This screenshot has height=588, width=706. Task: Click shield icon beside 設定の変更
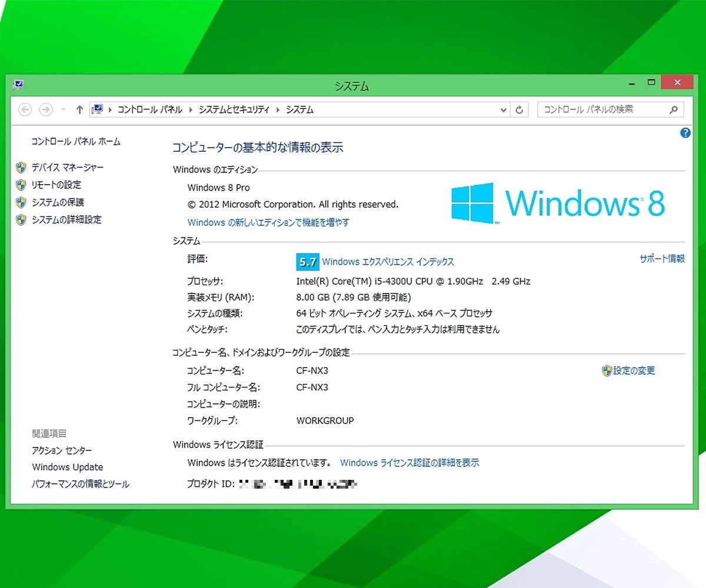click(607, 371)
